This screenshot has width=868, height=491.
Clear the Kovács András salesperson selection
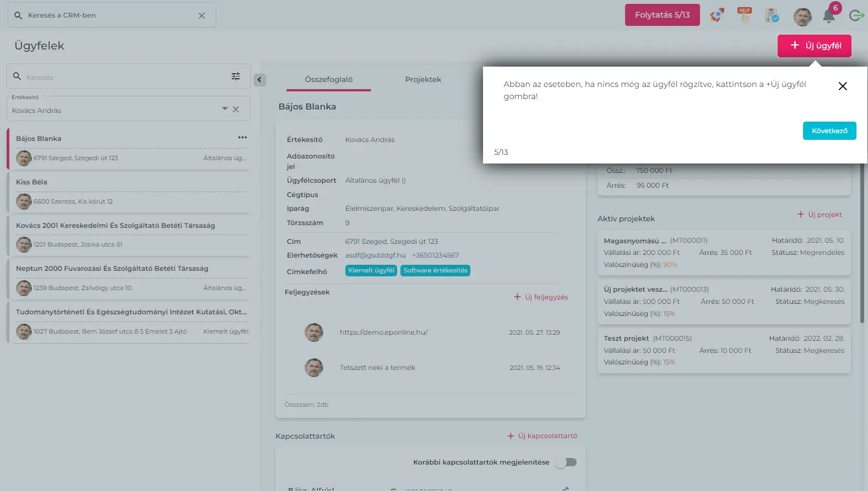[236, 110]
